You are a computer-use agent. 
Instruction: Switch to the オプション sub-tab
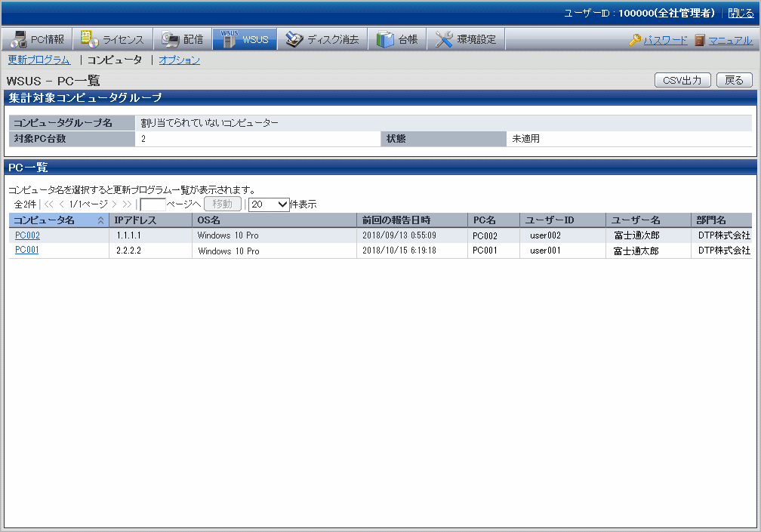[x=179, y=60]
